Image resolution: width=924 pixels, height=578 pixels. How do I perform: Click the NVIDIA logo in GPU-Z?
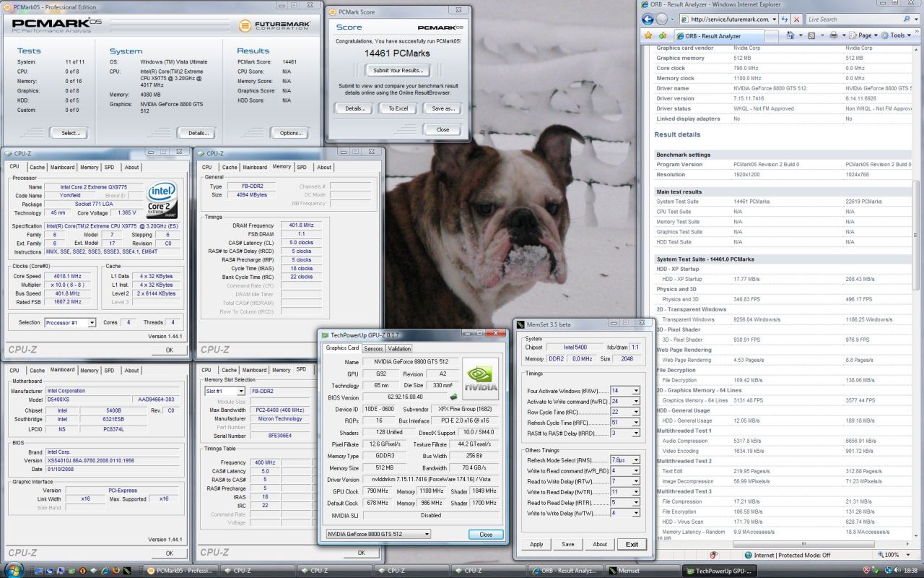click(480, 379)
